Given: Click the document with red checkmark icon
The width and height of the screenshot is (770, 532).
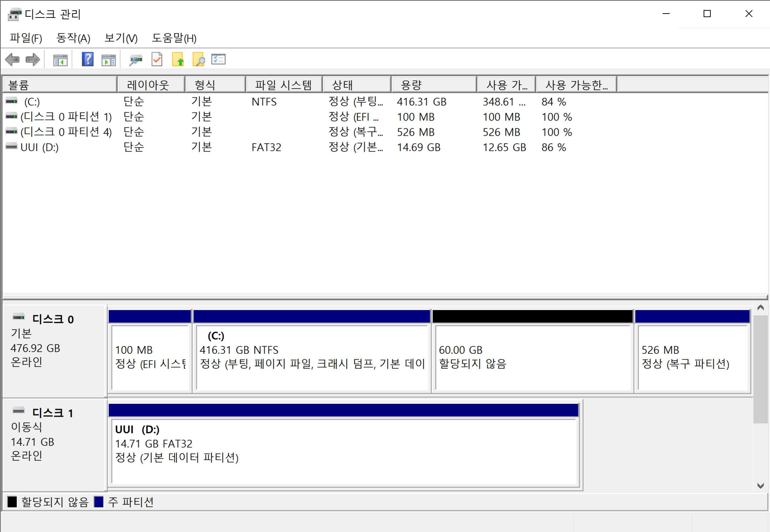Looking at the screenshot, I should coord(157,60).
